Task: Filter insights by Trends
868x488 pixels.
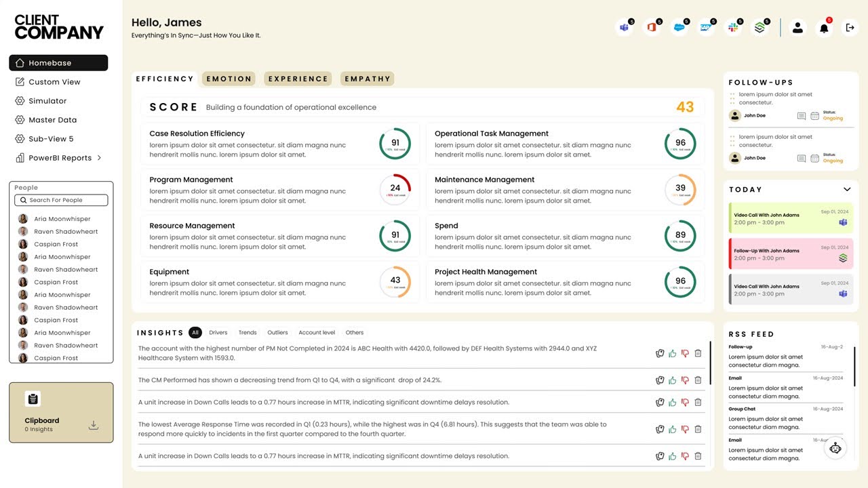Action: point(248,333)
